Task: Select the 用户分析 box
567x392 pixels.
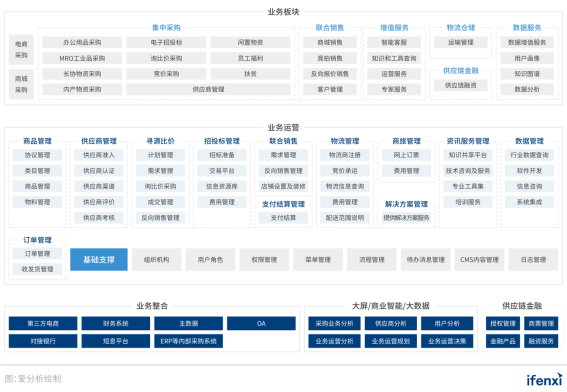Action: (447, 323)
